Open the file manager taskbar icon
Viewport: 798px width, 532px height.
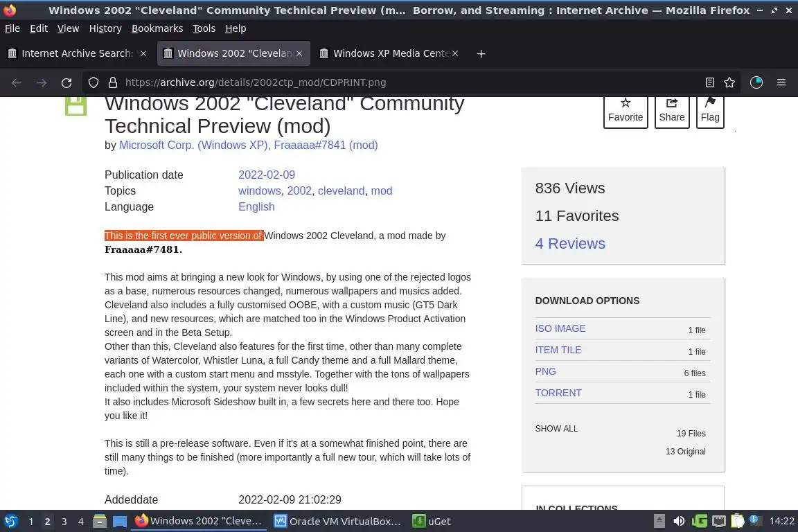coord(100,522)
